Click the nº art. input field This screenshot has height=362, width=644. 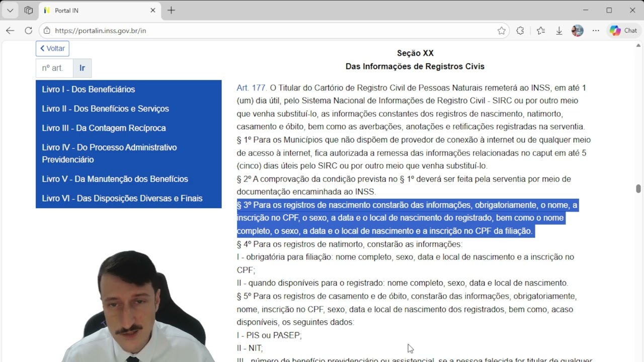54,68
